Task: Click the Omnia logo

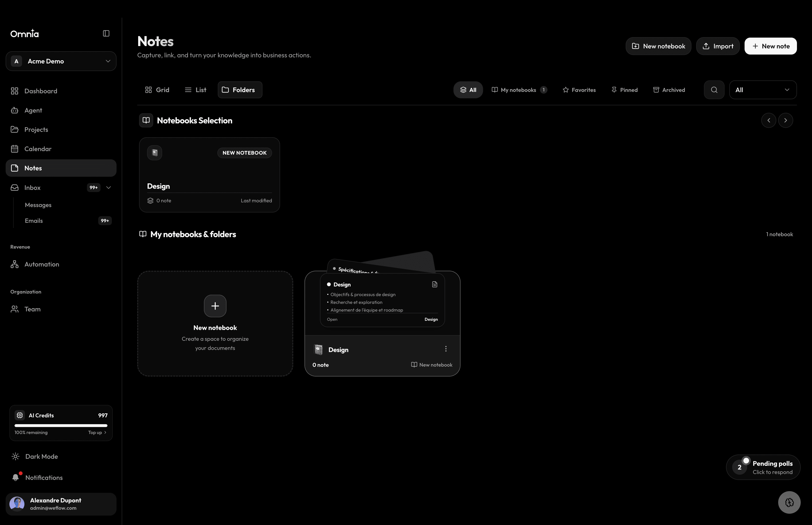Action: (24, 33)
